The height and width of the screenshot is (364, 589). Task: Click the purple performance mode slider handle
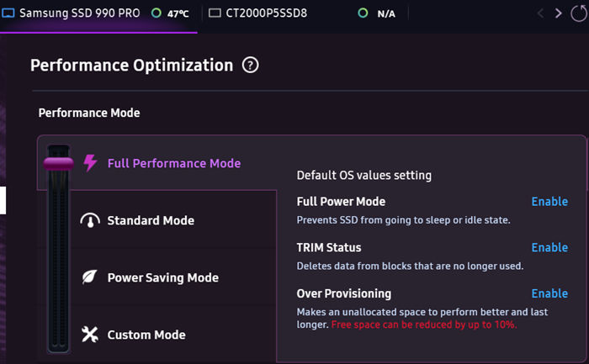[60, 161]
